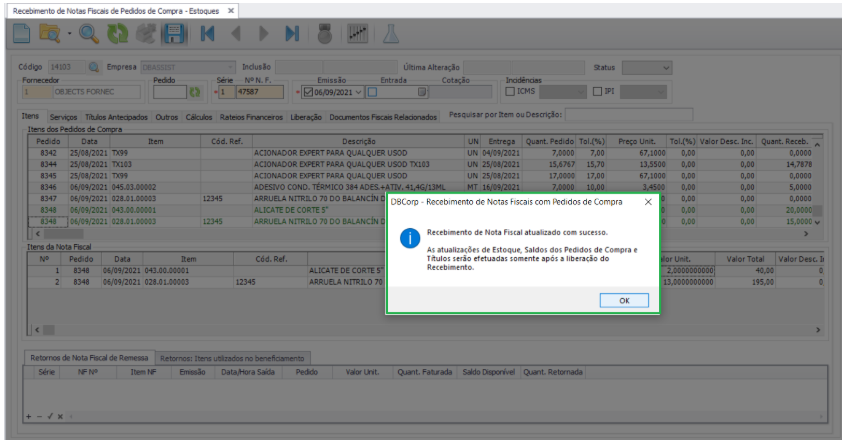
Task: Click the lookup icon beside Código field
Action: pos(95,67)
